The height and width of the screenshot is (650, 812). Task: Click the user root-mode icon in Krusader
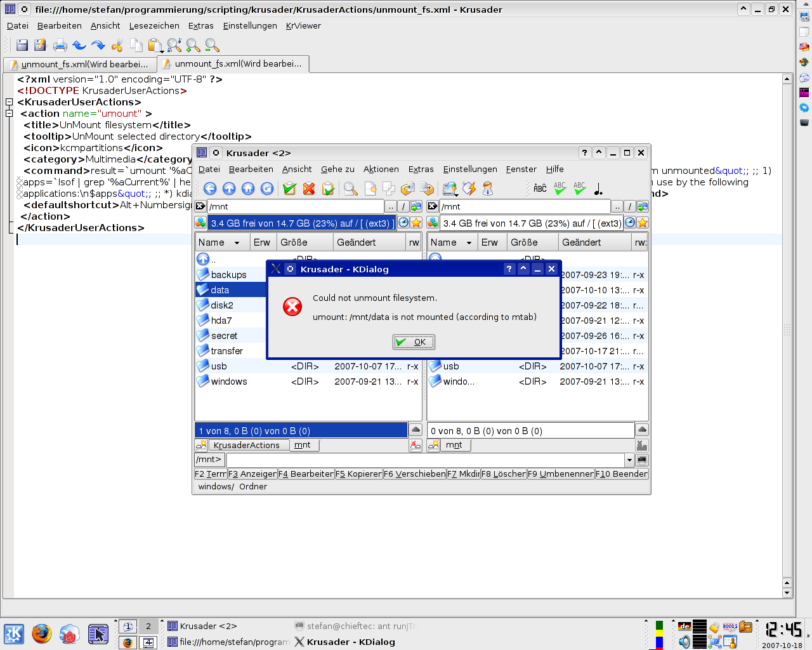point(488,189)
